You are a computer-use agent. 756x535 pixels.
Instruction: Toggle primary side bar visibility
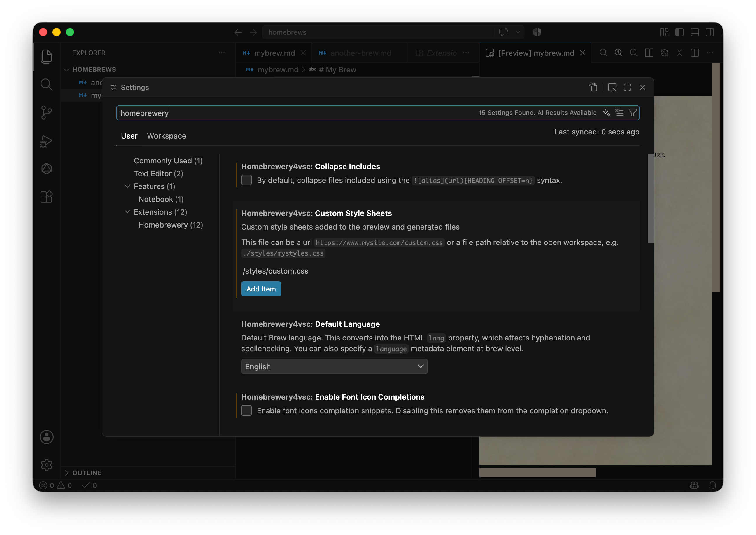[679, 32]
